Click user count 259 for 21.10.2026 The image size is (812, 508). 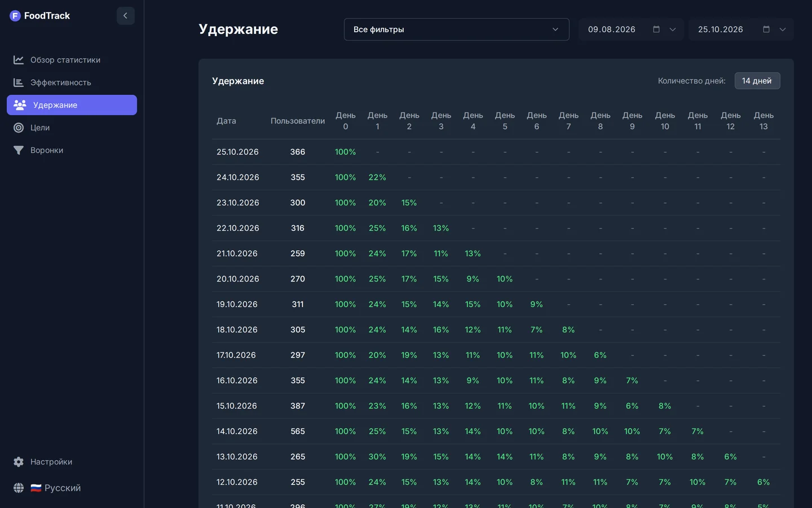298,253
